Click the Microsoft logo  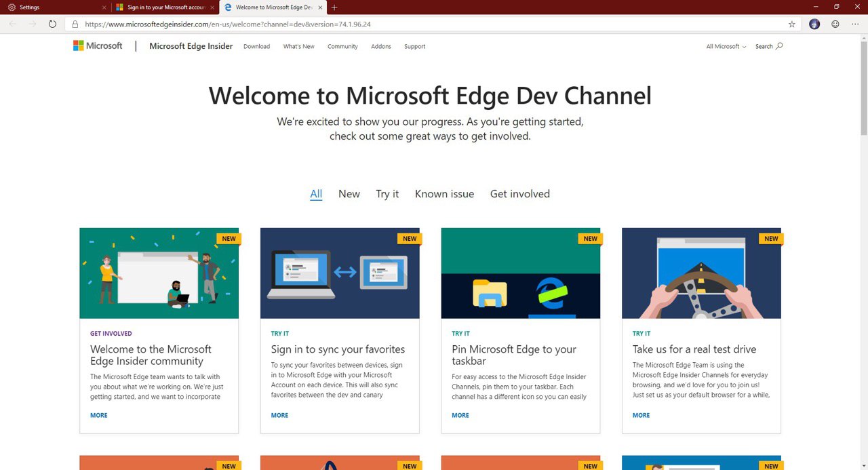click(98, 46)
